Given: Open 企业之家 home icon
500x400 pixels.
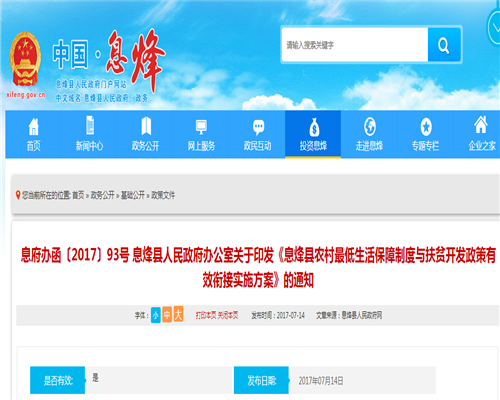Looking at the screenshot, I should (481, 125).
